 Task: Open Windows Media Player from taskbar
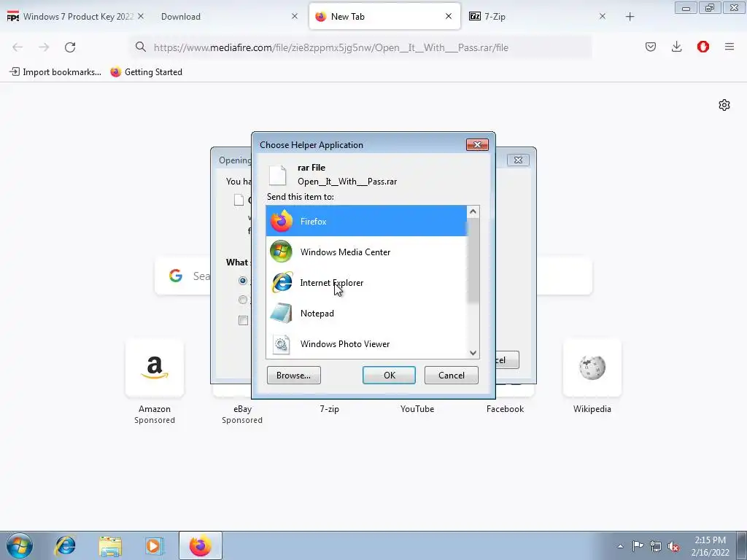155,545
